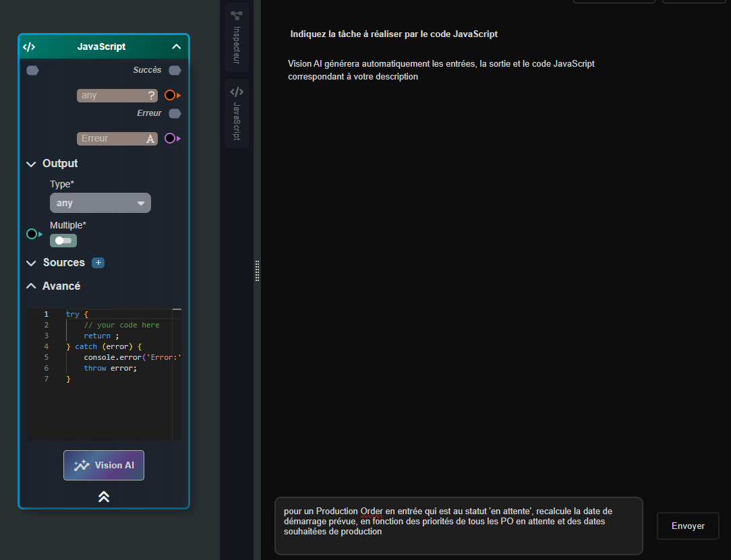Viewport: 731px width, 560px height.
Task: Click the JavaScript node code icon
Action: pos(29,46)
